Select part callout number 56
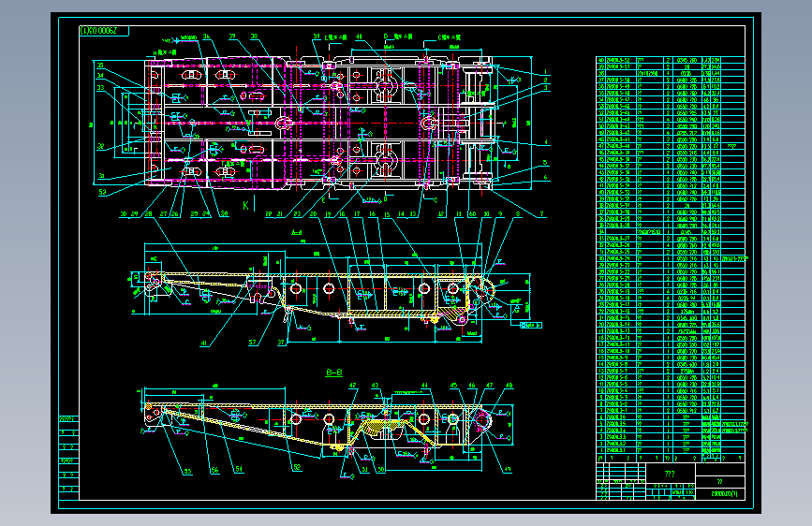The height and width of the screenshot is (526, 812). [x=214, y=470]
